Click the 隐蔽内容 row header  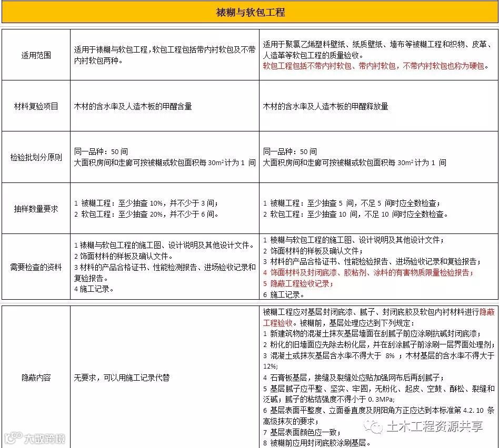[x=36, y=376]
